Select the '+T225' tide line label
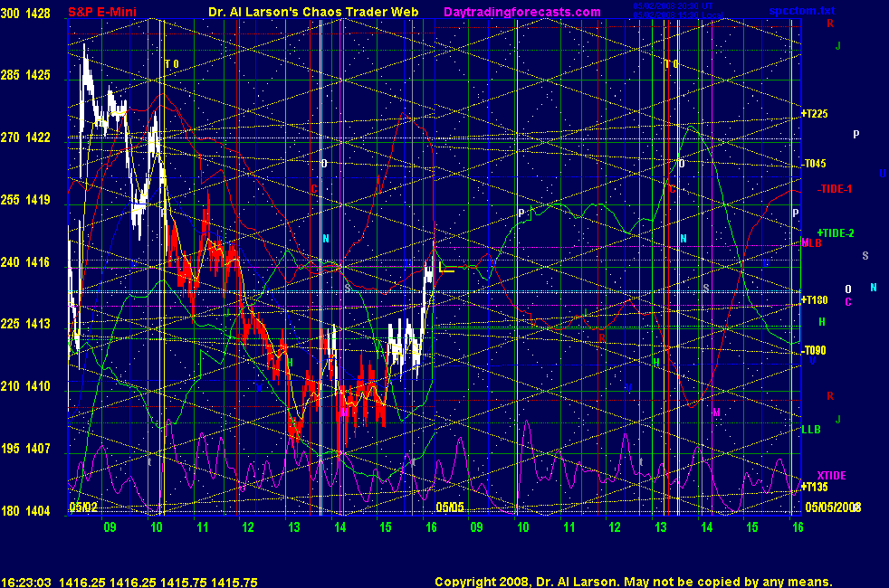889x588 pixels. click(x=814, y=114)
